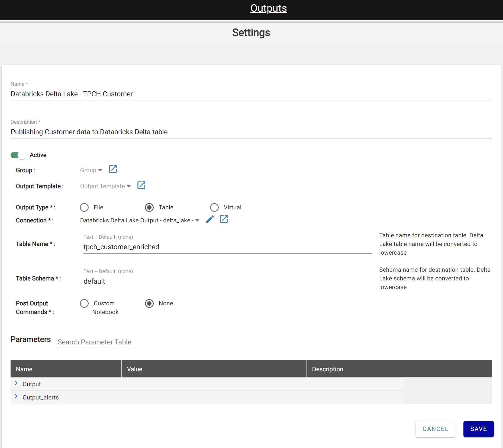This screenshot has height=448, width=503.
Task: Go to the Outputs link
Action: coord(269,8)
